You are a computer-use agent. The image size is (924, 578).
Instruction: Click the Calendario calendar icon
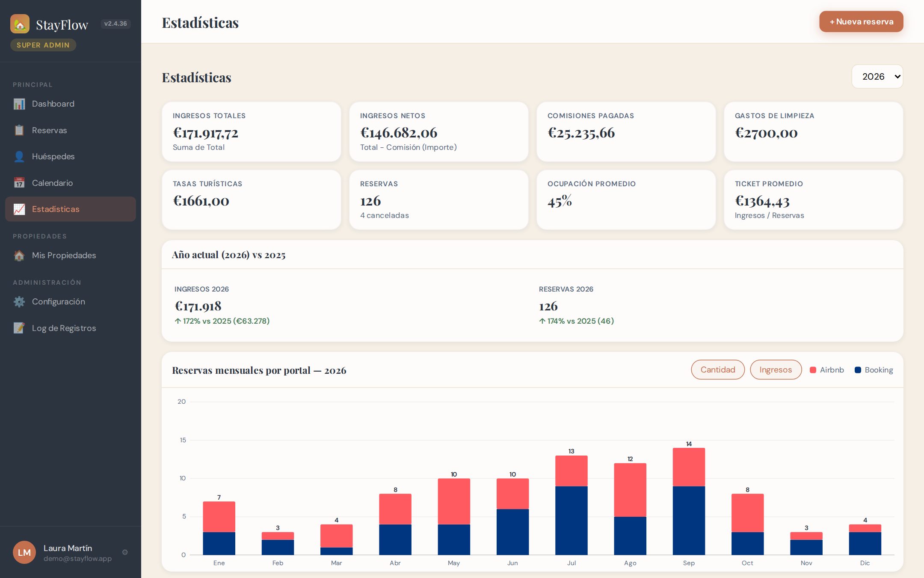pos(19,183)
